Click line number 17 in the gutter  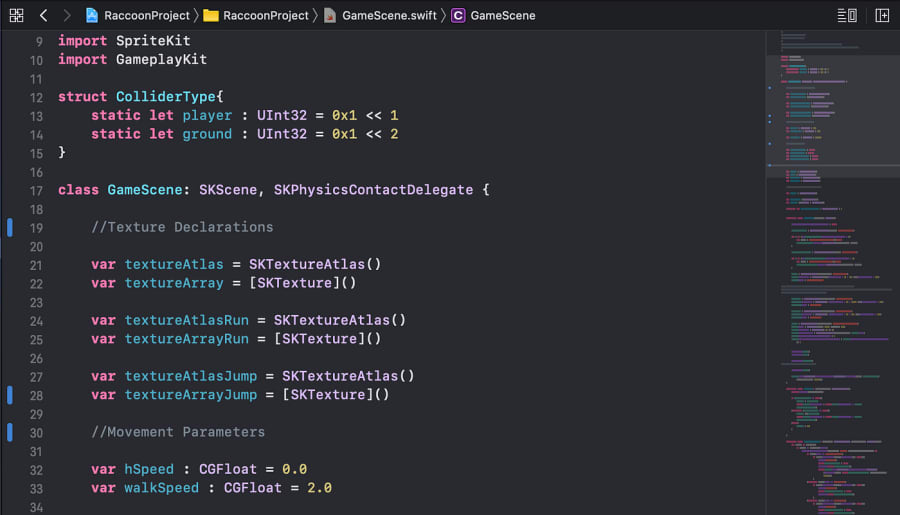click(x=36, y=191)
